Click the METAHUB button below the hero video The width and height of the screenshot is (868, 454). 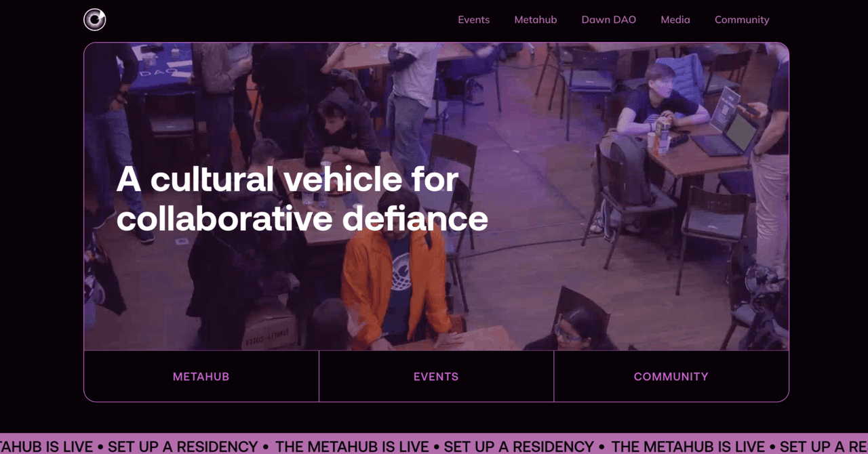201,377
